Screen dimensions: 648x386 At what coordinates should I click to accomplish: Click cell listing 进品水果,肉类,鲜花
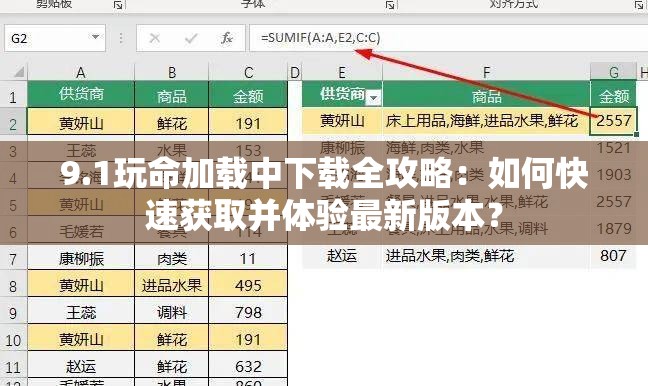coord(486,256)
